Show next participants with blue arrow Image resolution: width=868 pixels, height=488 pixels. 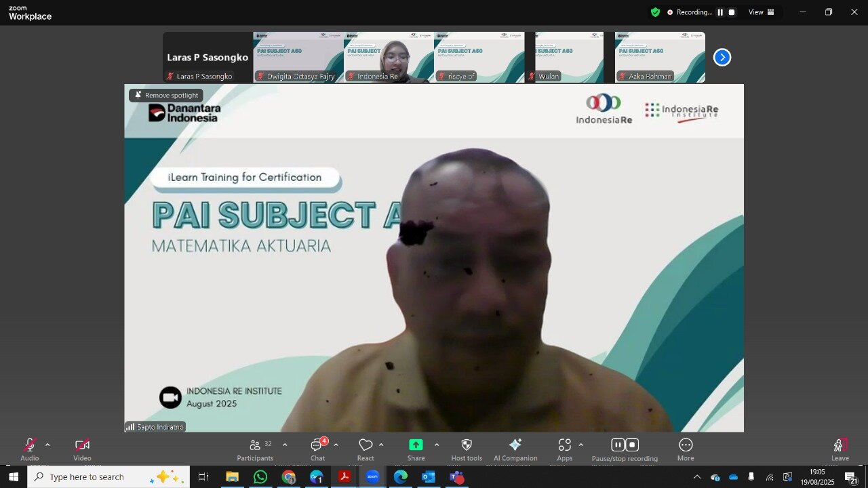[722, 58]
